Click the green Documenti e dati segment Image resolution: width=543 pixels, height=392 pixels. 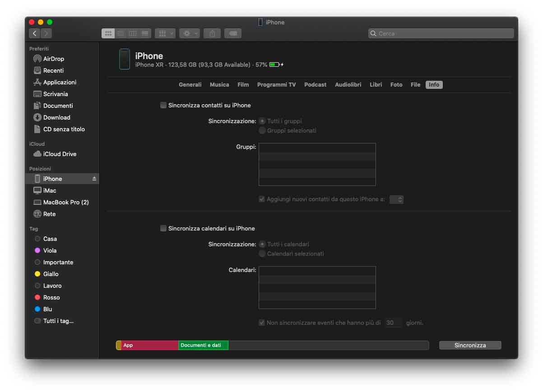(203, 345)
